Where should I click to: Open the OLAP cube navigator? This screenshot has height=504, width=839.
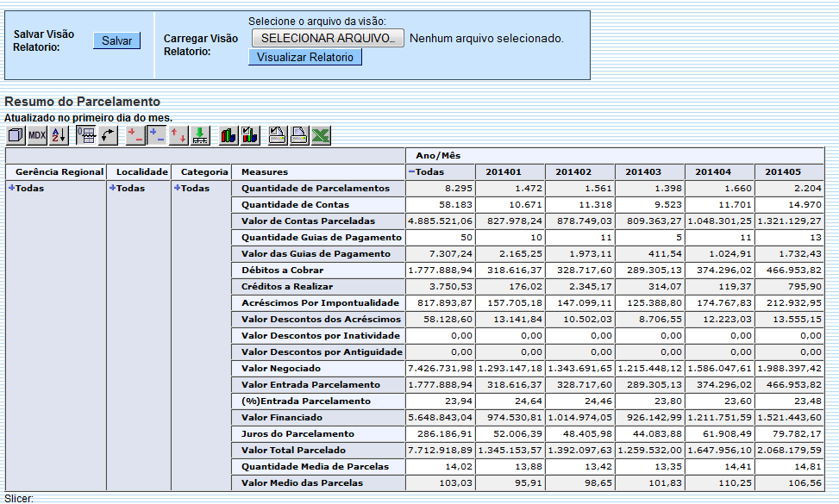15,134
